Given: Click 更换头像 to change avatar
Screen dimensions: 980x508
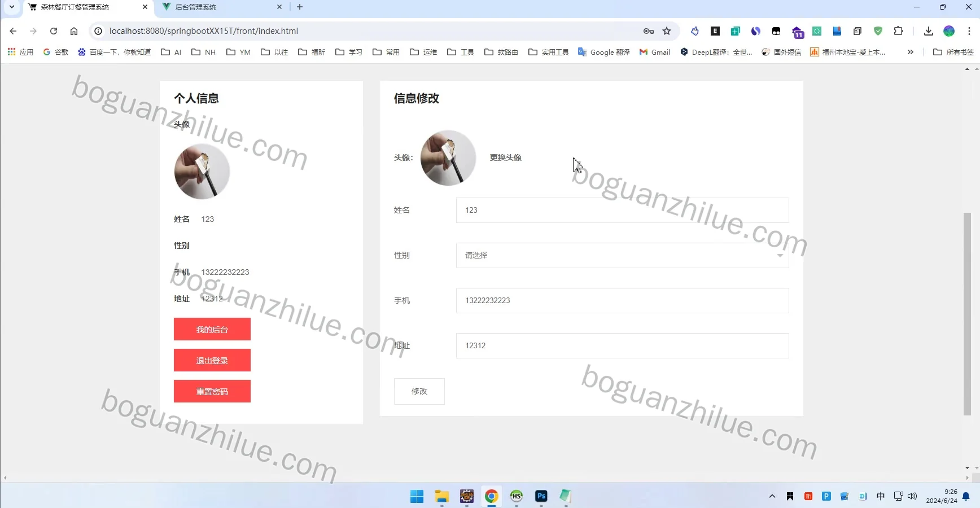Looking at the screenshot, I should pyautogui.click(x=506, y=157).
